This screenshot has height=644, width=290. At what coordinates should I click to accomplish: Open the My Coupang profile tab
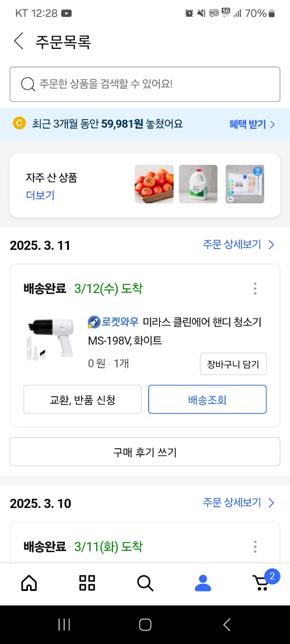[x=203, y=583]
